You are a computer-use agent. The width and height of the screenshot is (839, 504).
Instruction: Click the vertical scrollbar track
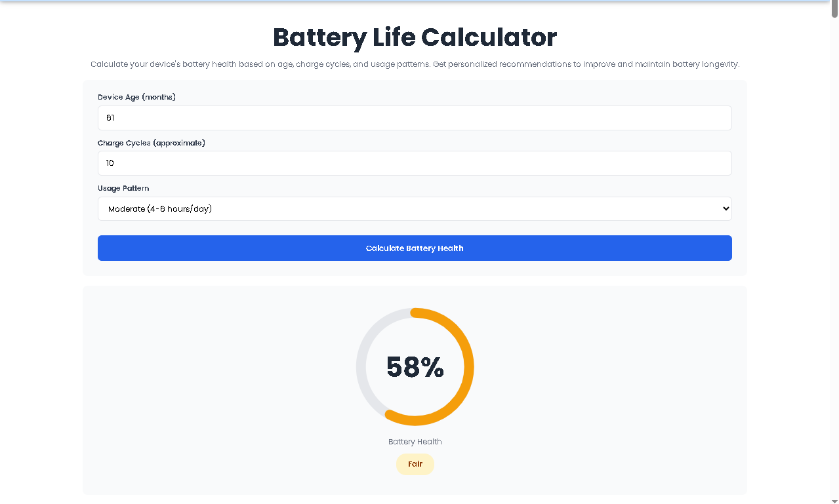click(834, 262)
